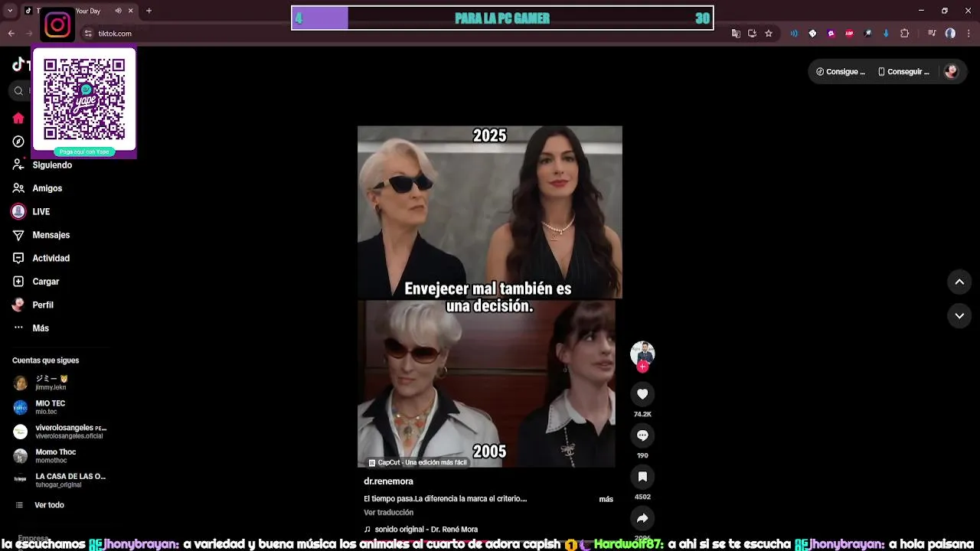Screen dimensions: 980x551
Task: Open the blue sound waves extension
Action: (794, 33)
